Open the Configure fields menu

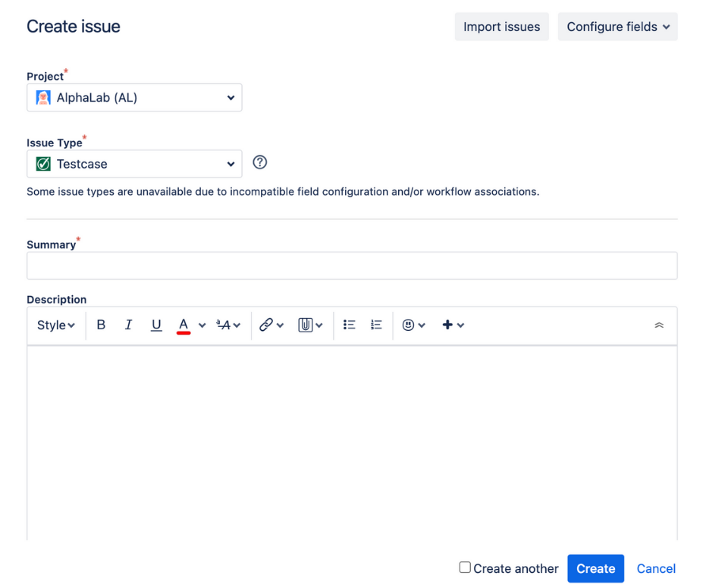click(x=617, y=27)
